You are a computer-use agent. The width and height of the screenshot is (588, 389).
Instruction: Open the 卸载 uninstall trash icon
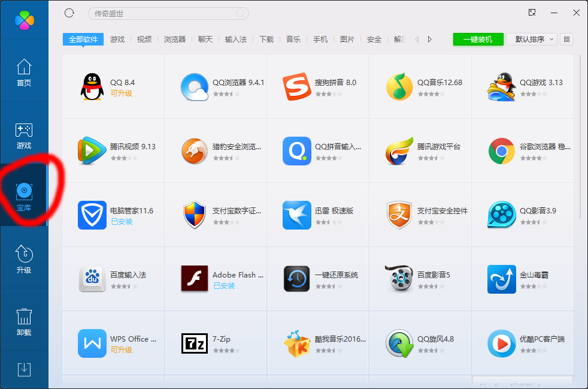pyautogui.click(x=24, y=316)
